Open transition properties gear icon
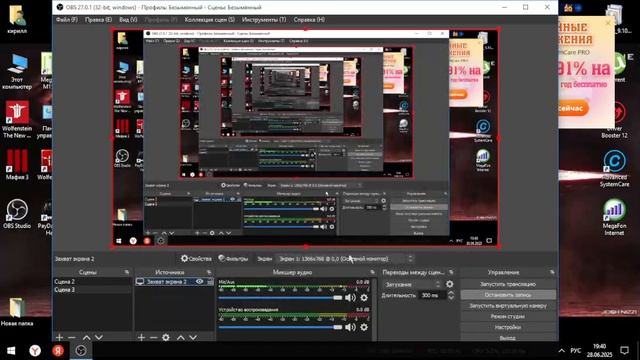 click(x=449, y=284)
